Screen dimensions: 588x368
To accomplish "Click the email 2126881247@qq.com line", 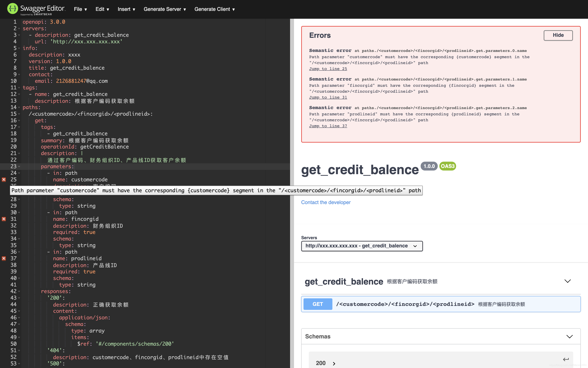I will [x=71, y=81].
